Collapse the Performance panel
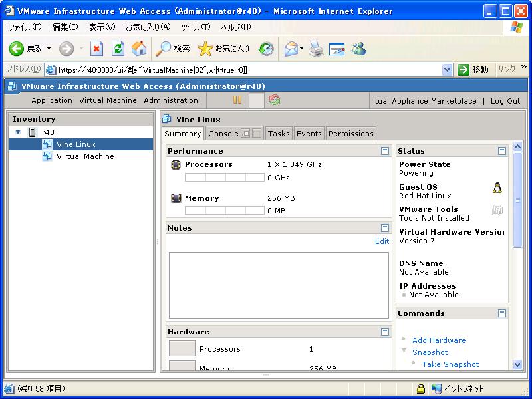The image size is (532, 399). (x=385, y=151)
